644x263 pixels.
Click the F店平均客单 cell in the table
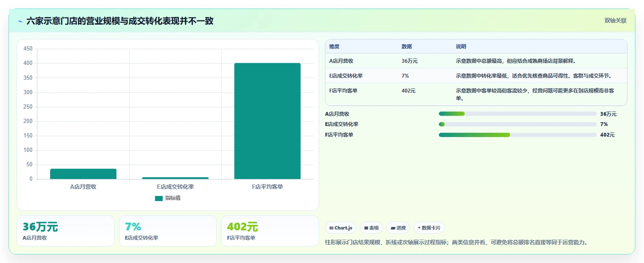(343, 90)
